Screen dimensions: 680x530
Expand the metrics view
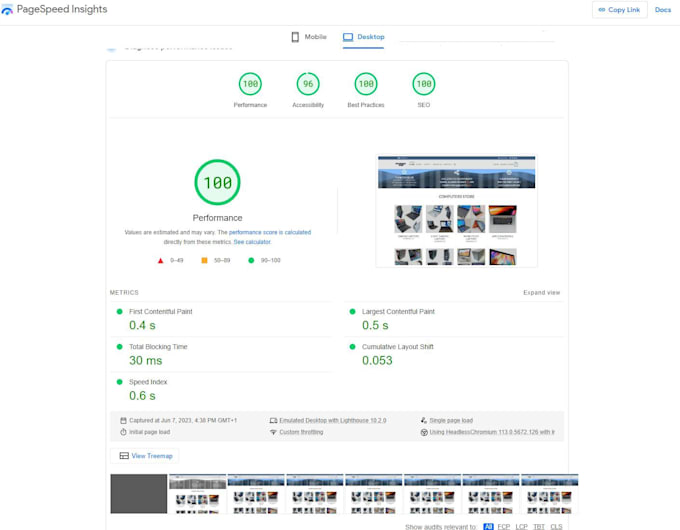(541, 293)
